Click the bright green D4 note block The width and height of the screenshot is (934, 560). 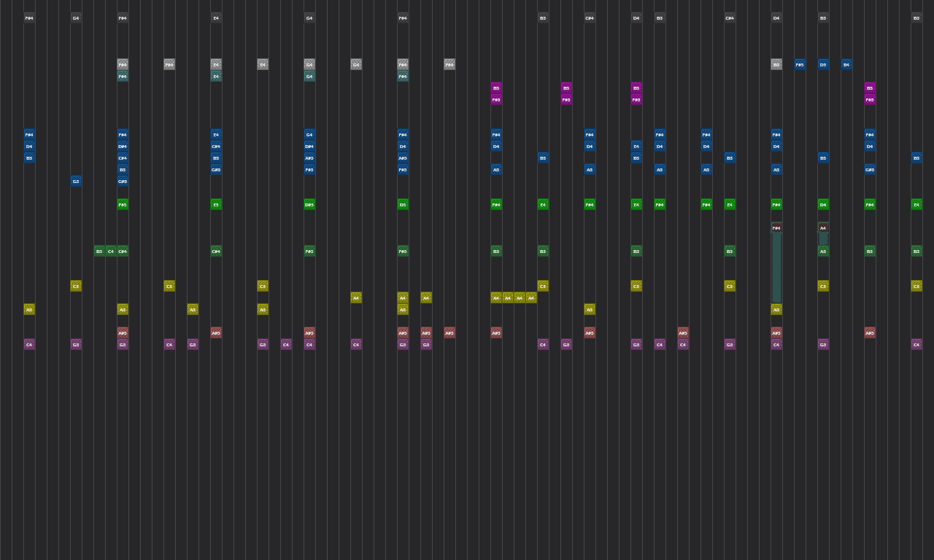[823, 204]
